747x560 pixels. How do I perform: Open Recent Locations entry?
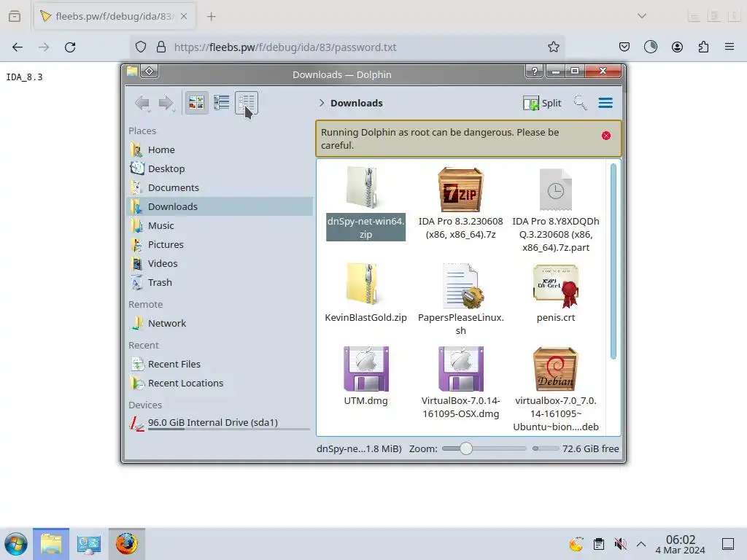click(x=220, y=384)
